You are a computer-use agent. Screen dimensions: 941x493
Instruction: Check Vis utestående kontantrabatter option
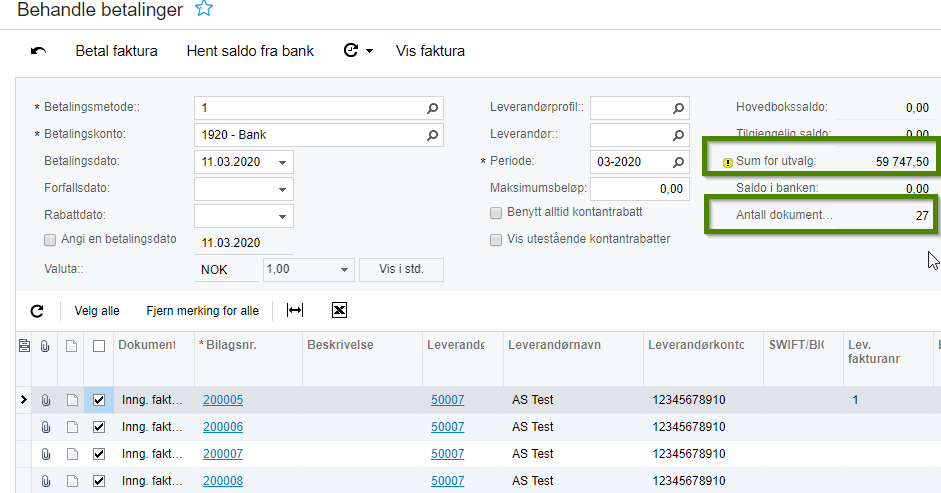[496, 240]
